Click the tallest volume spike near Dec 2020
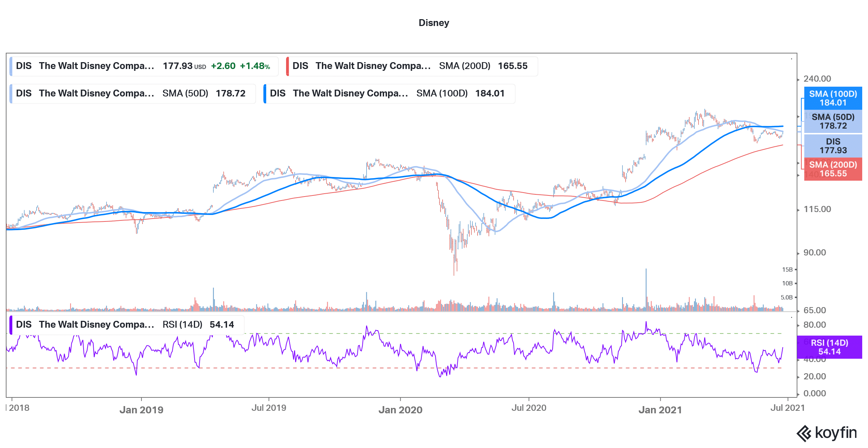This screenshot has height=448, width=868. [646, 289]
